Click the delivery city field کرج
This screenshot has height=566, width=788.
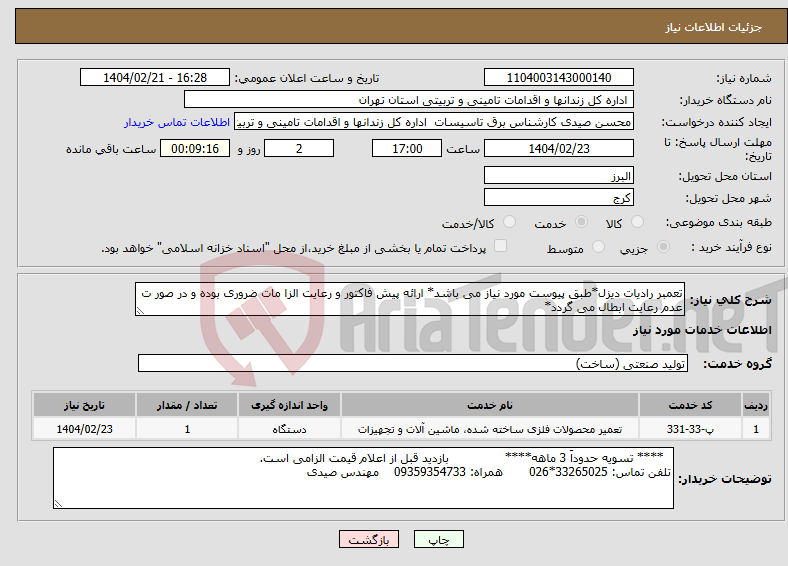(559, 197)
